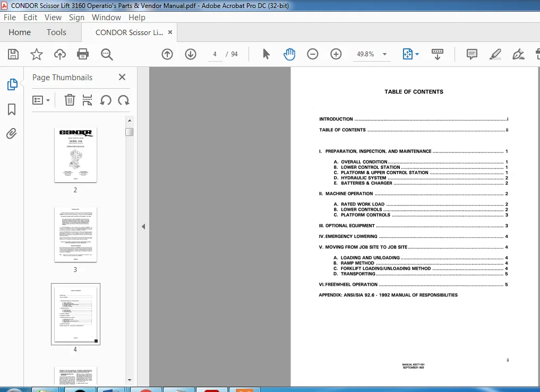Open the Sign menu
540x392 pixels.
(76, 17)
